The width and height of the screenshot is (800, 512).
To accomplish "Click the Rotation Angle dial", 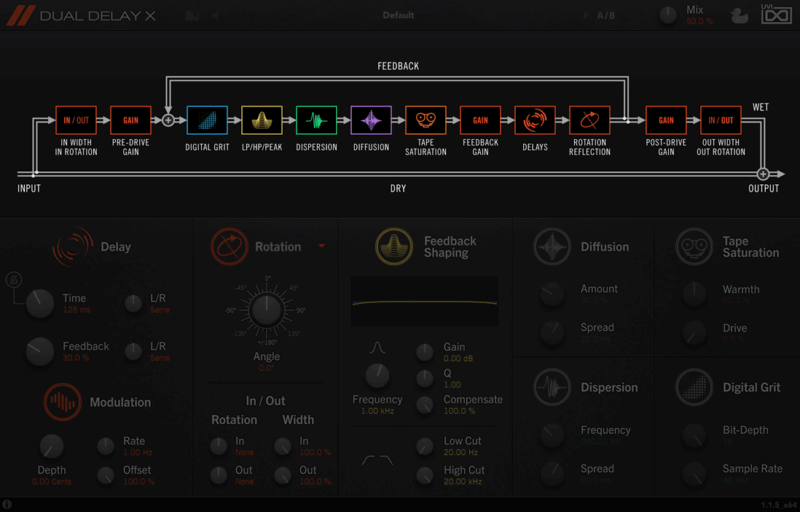I will tap(266, 310).
